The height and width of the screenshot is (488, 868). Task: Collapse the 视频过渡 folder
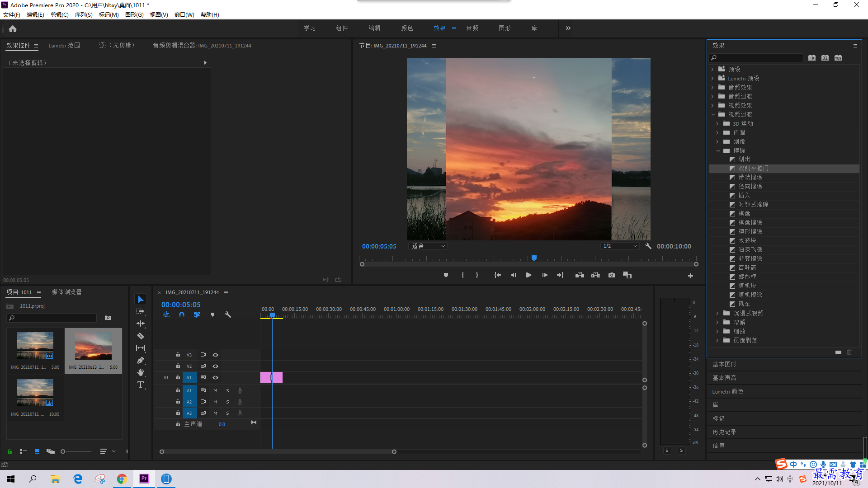tap(713, 114)
